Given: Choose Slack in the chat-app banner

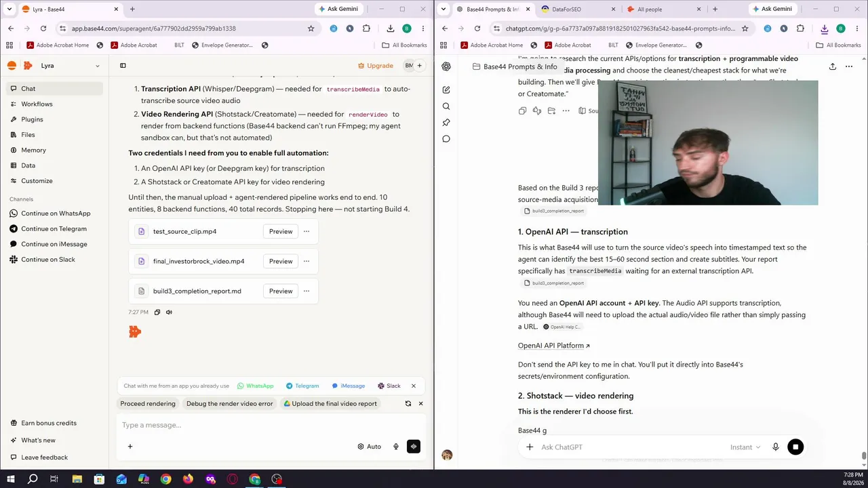Looking at the screenshot, I should click(x=389, y=386).
